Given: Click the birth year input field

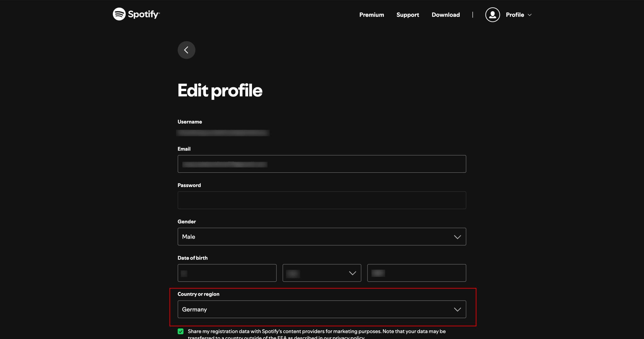Looking at the screenshot, I should (x=417, y=273).
